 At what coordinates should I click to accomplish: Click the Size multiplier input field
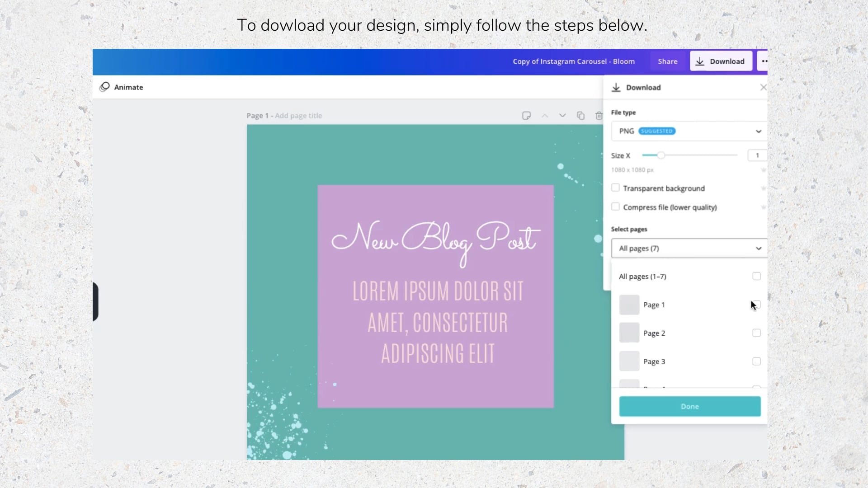[x=757, y=155]
